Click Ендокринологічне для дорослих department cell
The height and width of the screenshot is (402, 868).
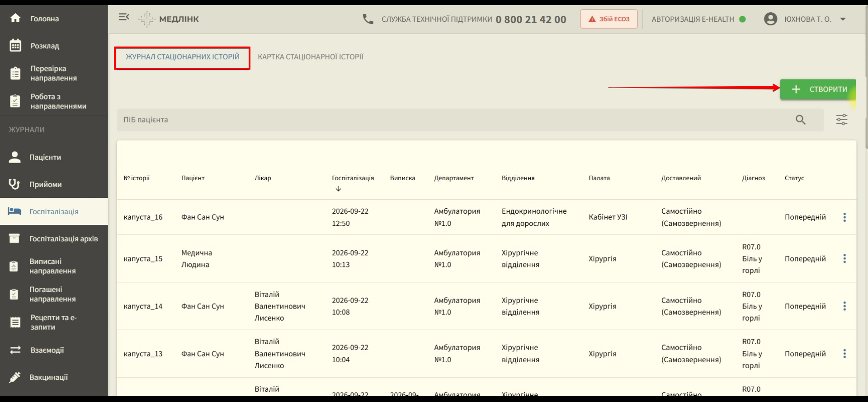click(x=534, y=217)
